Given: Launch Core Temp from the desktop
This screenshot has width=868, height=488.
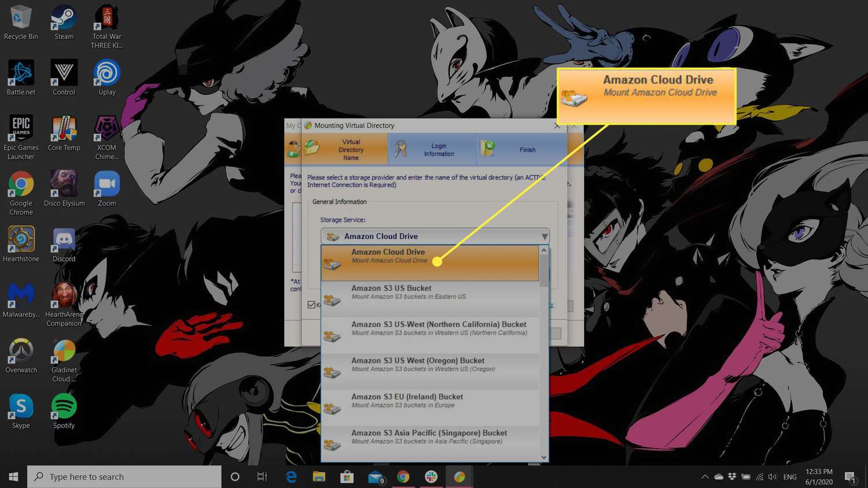Looking at the screenshot, I should [64, 134].
